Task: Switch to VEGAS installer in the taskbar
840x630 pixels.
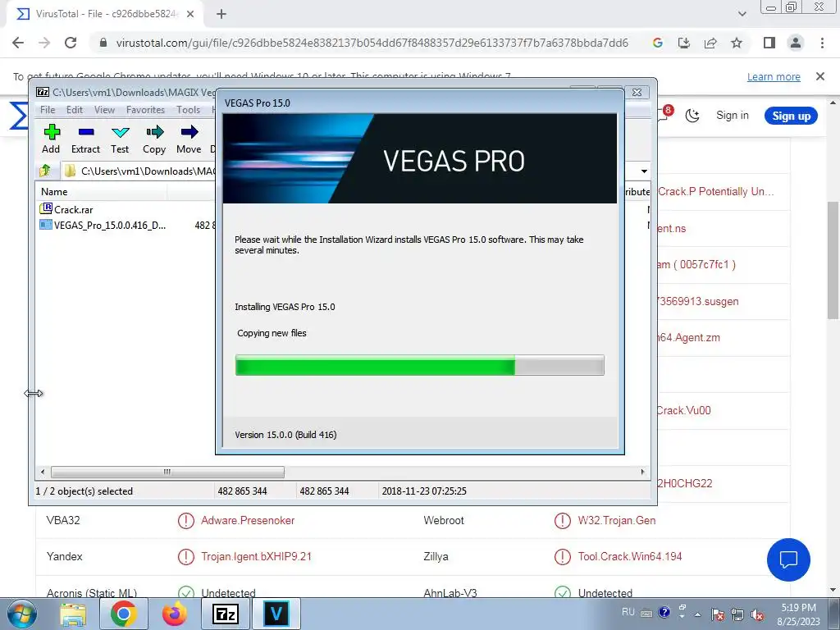Action: coord(276,614)
